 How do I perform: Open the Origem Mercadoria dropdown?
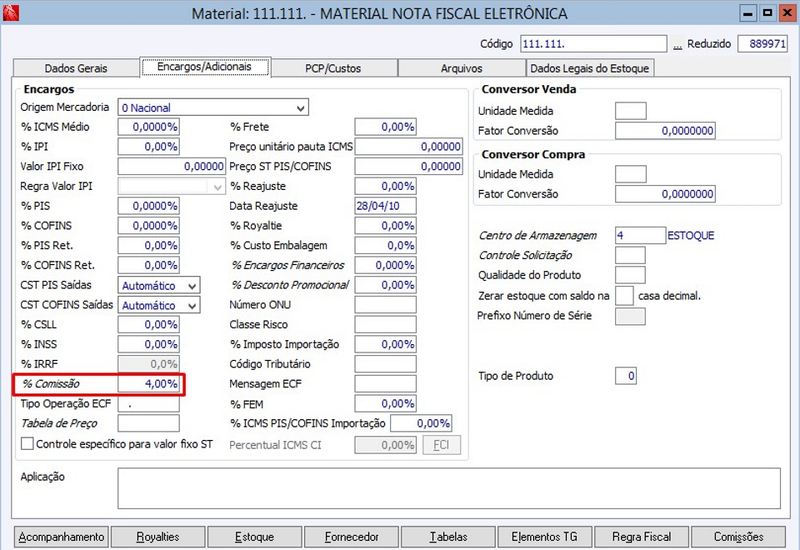tap(301, 108)
